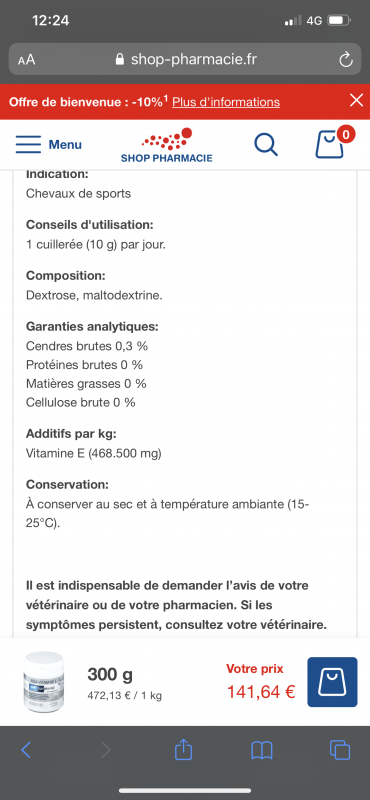Viewport: 370px width, 800px height.
Task: Tap the lock icon beside the URL
Action: coord(120,60)
